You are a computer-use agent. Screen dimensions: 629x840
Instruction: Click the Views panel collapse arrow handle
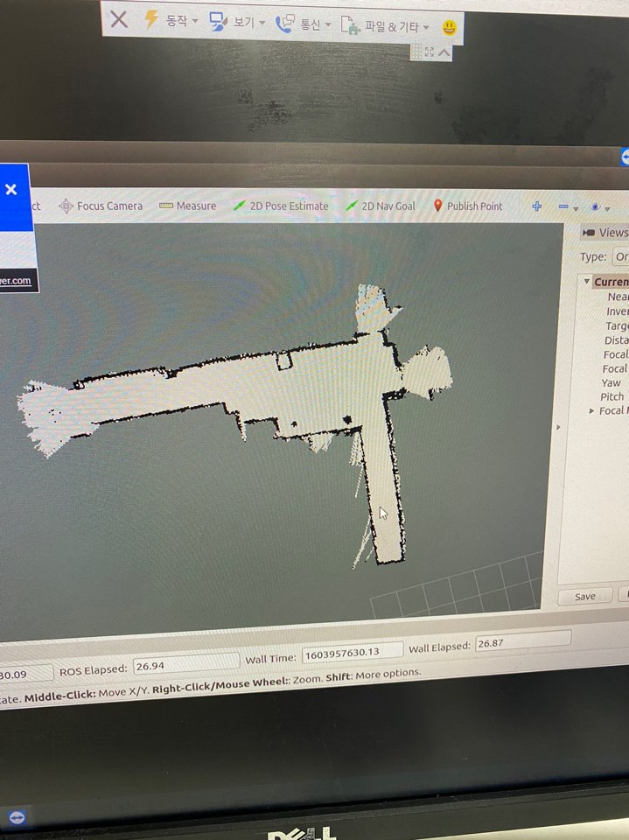pos(558,428)
